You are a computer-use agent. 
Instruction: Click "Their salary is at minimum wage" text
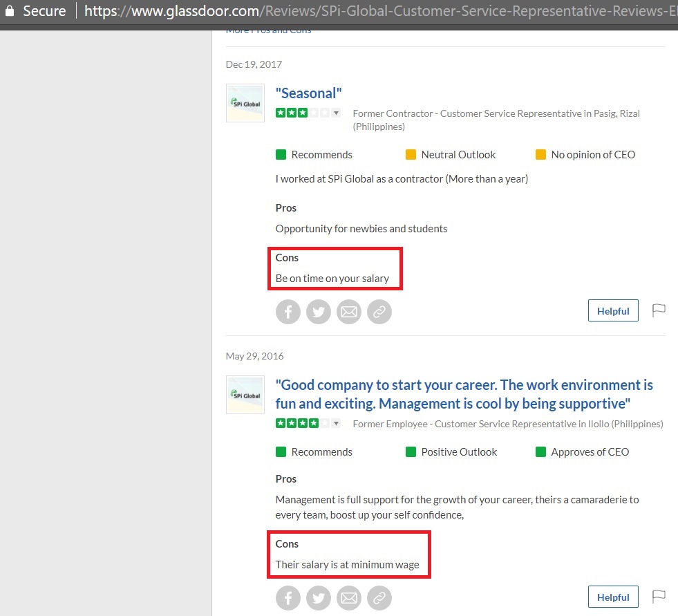347,565
